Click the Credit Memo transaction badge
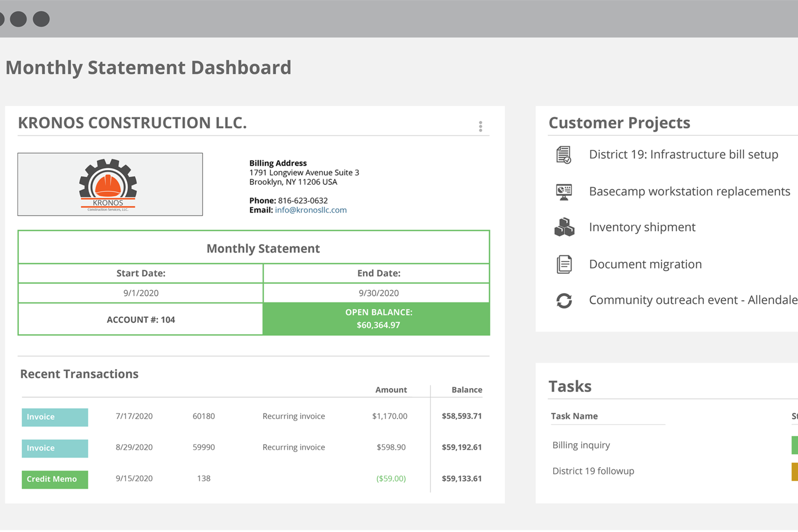Image resolution: width=798 pixels, height=532 pixels. (x=54, y=479)
